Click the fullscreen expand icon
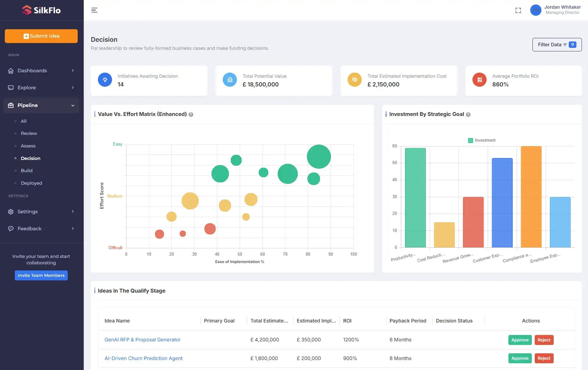 [x=518, y=10]
